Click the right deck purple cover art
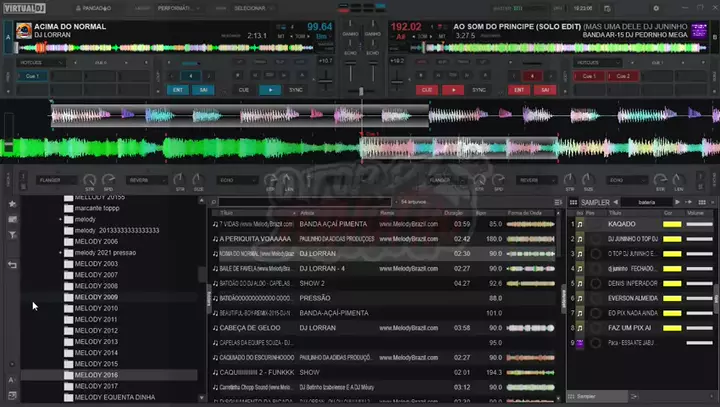 click(x=699, y=31)
